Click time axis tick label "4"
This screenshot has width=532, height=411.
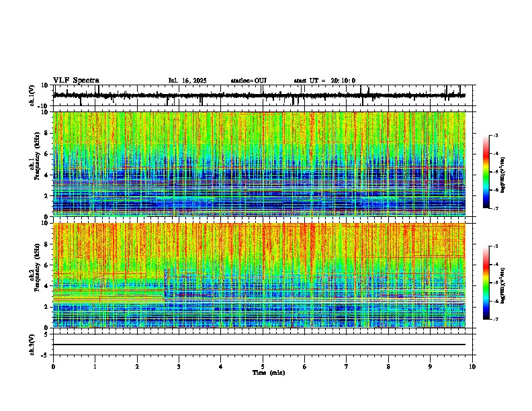221,367
